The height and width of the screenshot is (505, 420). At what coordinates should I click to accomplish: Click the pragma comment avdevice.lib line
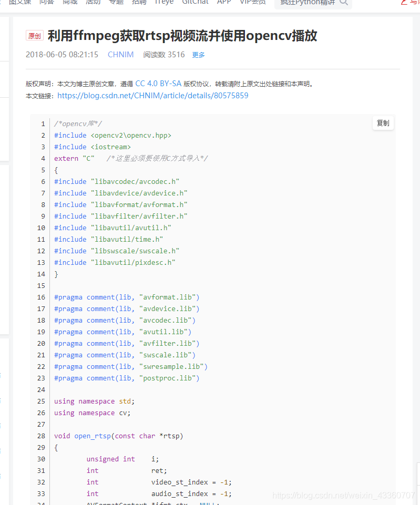[x=127, y=309]
